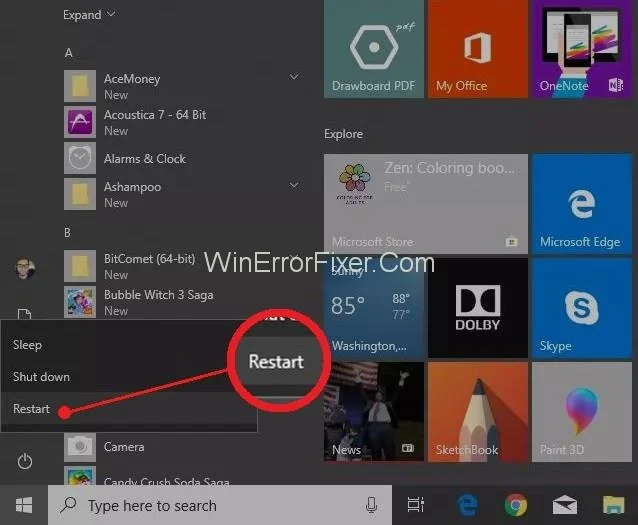
Task: Launch Chrome from the taskbar
Action: coord(516,506)
